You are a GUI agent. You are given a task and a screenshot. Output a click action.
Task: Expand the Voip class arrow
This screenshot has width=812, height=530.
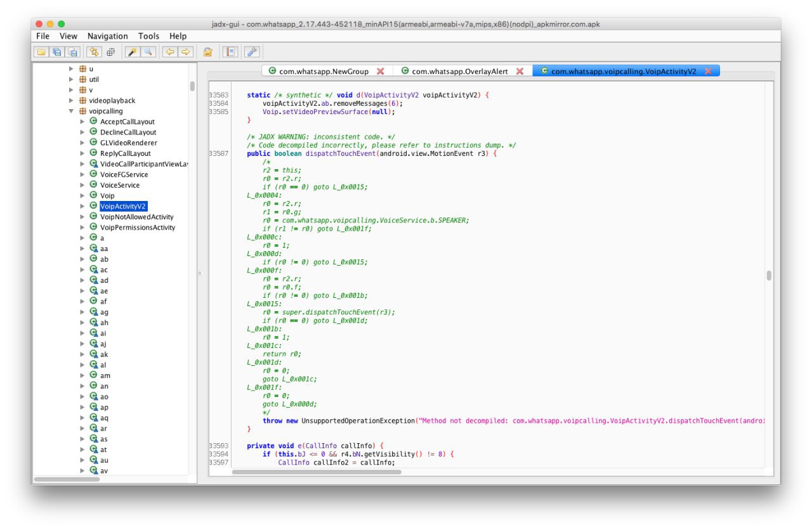pos(82,195)
